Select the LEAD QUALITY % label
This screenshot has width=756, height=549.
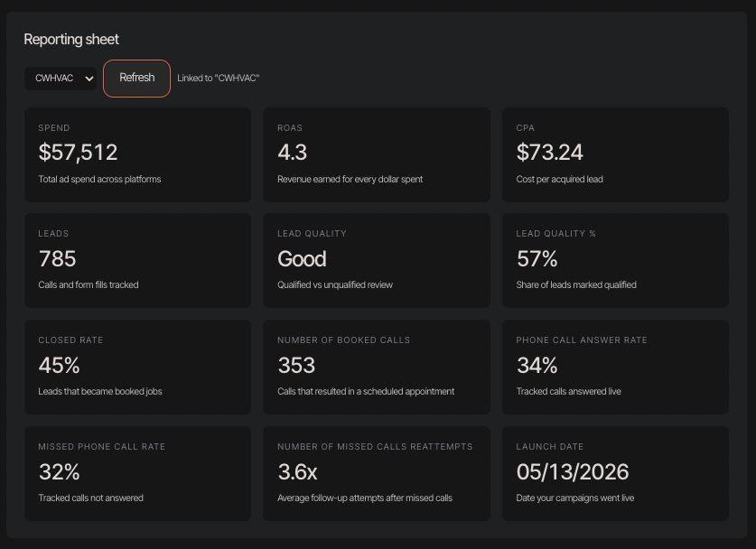point(555,233)
